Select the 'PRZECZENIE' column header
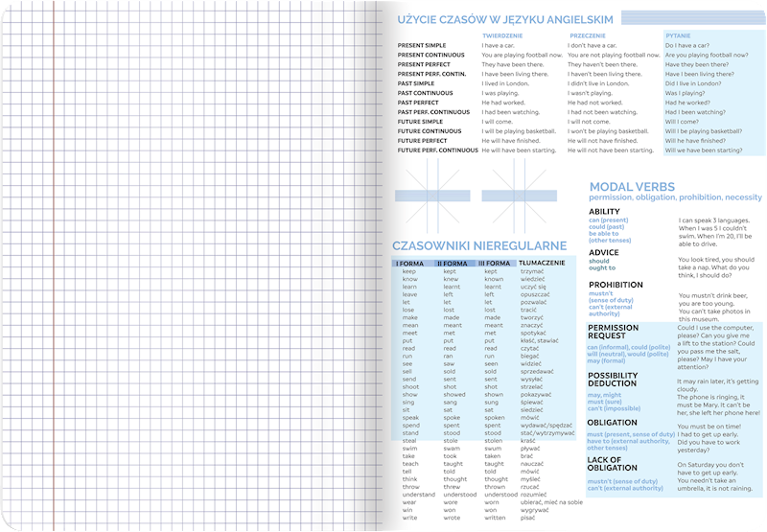Viewport: 767px width, 532px height. click(588, 35)
